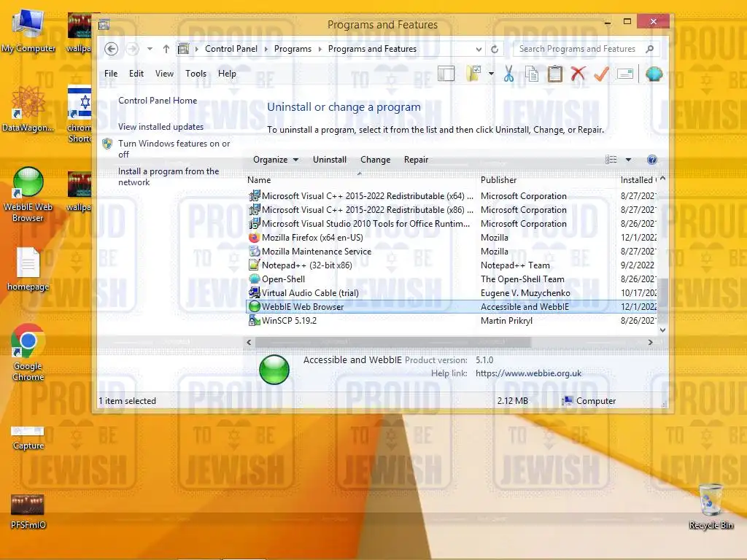Image resolution: width=747 pixels, height=560 pixels.
Task: Go back using the Back arrow
Action: (111, 49)
